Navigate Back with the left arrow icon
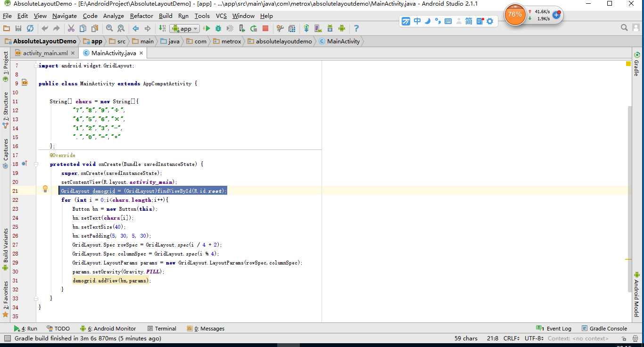Image resolution: width=644 pixels, height=347 pixels. point(136,28)
